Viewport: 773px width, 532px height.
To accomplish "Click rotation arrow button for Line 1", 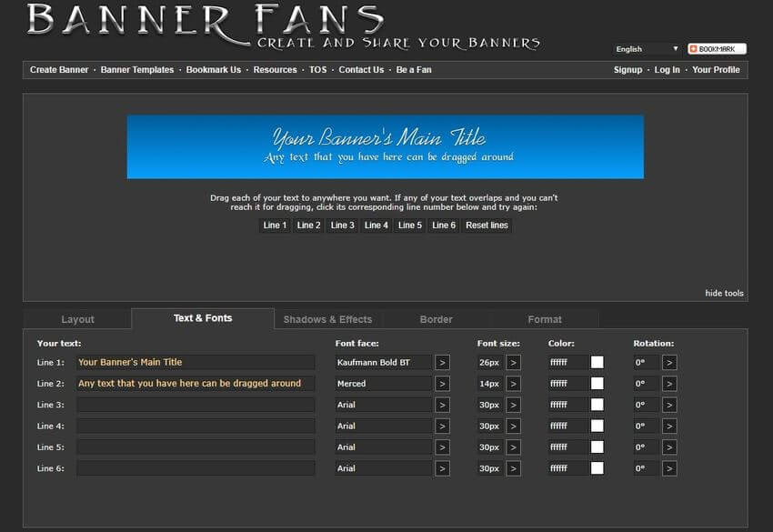I will pyautogui.click(x=669, y=362).
